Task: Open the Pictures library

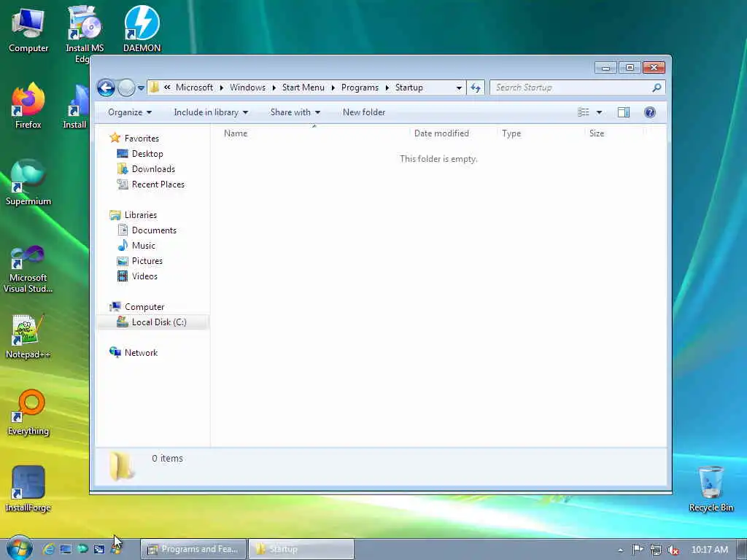Action: (x=147, y=261)
